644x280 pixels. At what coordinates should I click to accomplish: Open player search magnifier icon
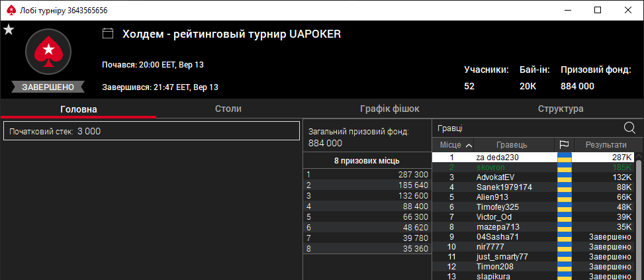pos(629,128)
